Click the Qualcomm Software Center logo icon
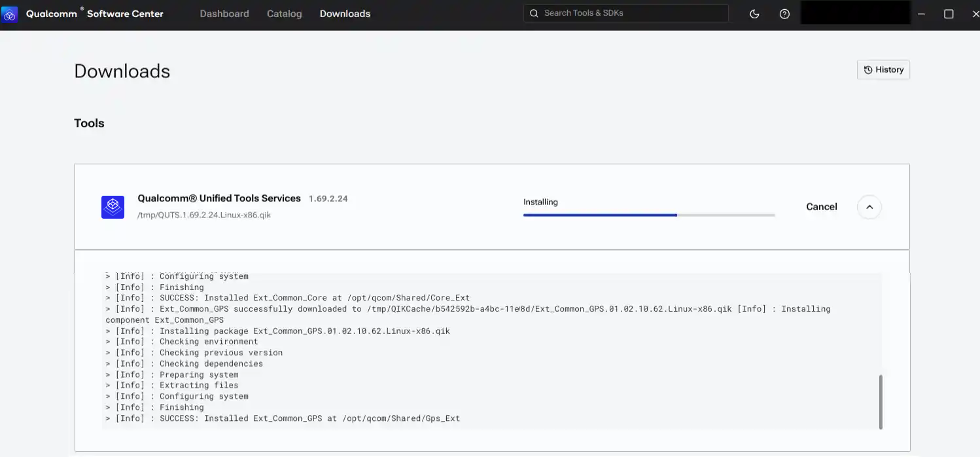 point(10,14)
